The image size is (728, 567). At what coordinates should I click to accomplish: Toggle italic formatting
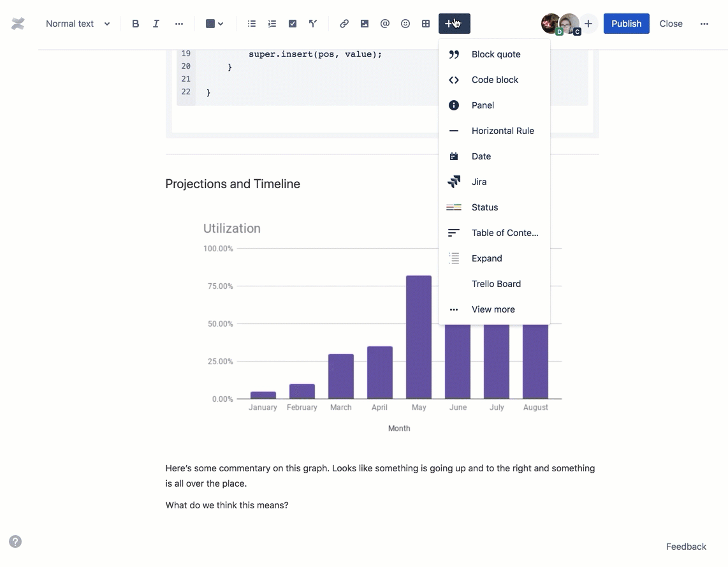point(156,23)
